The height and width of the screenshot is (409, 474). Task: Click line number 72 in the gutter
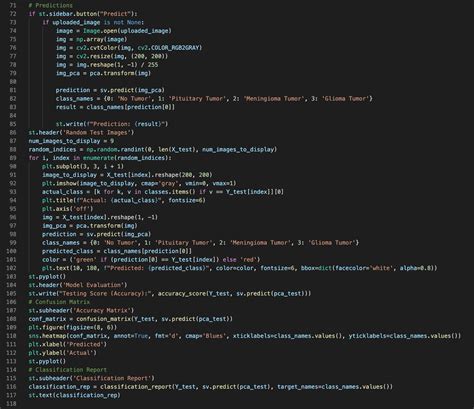(13, 14)
